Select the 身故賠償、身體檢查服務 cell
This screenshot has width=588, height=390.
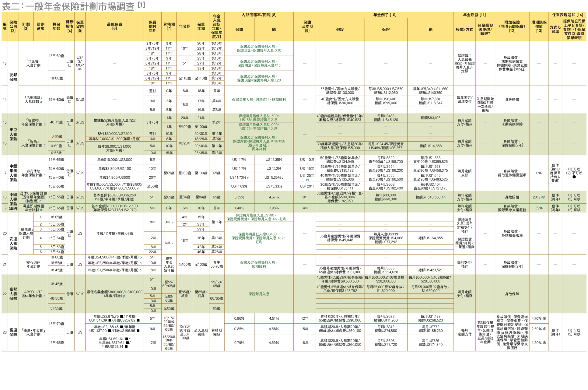[x=512, y=234]
